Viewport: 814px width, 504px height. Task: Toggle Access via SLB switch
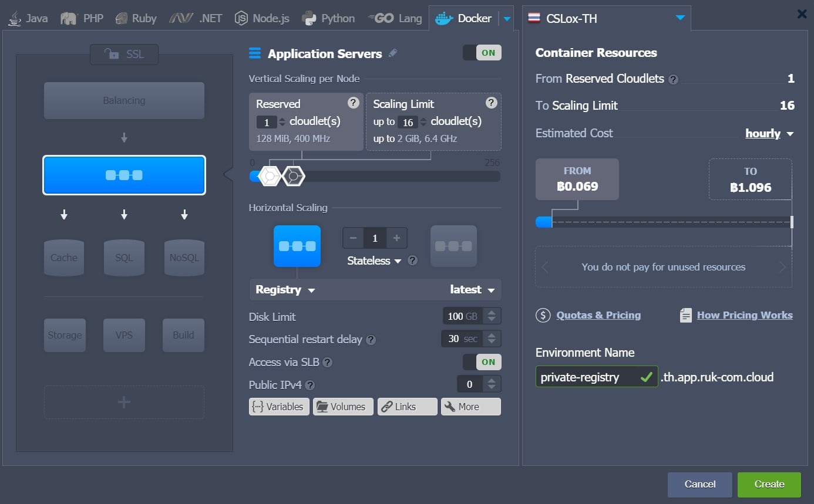coord(482,362)
